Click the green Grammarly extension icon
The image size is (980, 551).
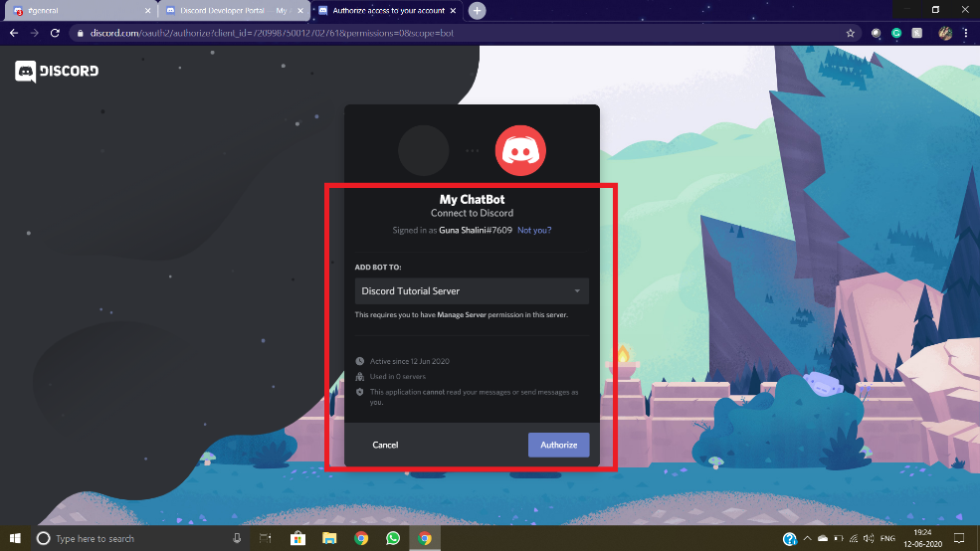[x=896, y=33]
